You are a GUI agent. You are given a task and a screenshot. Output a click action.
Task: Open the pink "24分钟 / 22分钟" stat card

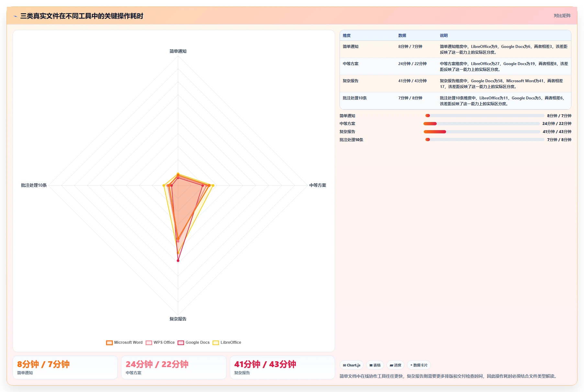coord(174,367)
